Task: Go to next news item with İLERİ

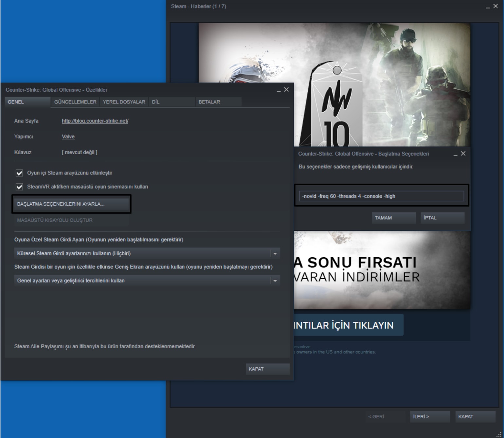Action: click(430, 416)
